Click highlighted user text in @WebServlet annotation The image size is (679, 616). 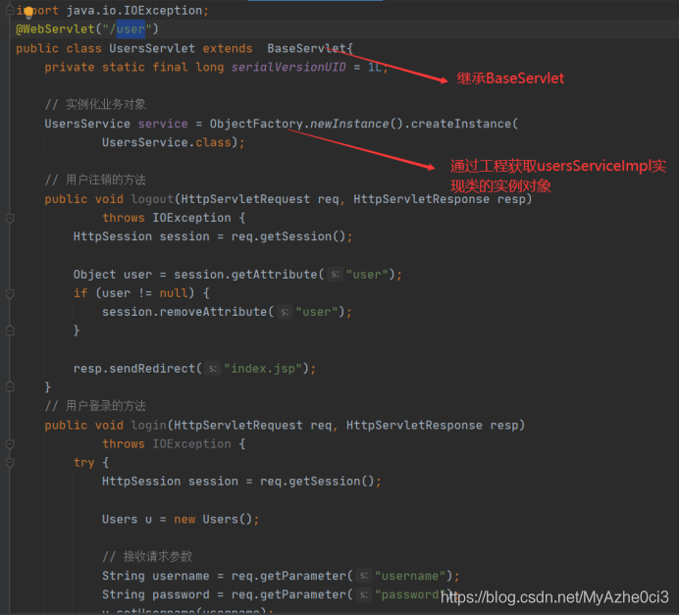(131, 29)
